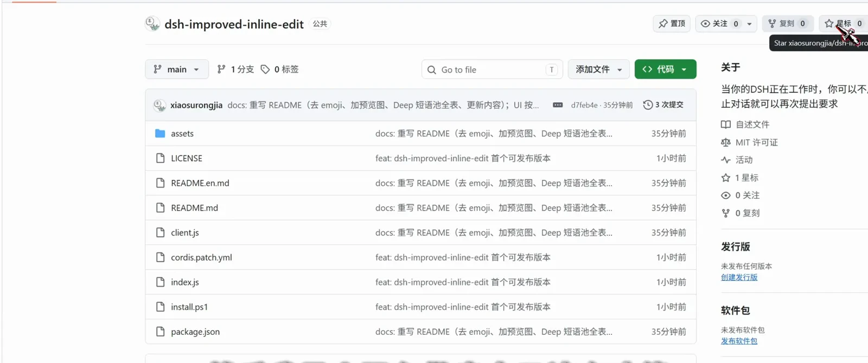Open xiaosurongjia committer profile link

196,105
